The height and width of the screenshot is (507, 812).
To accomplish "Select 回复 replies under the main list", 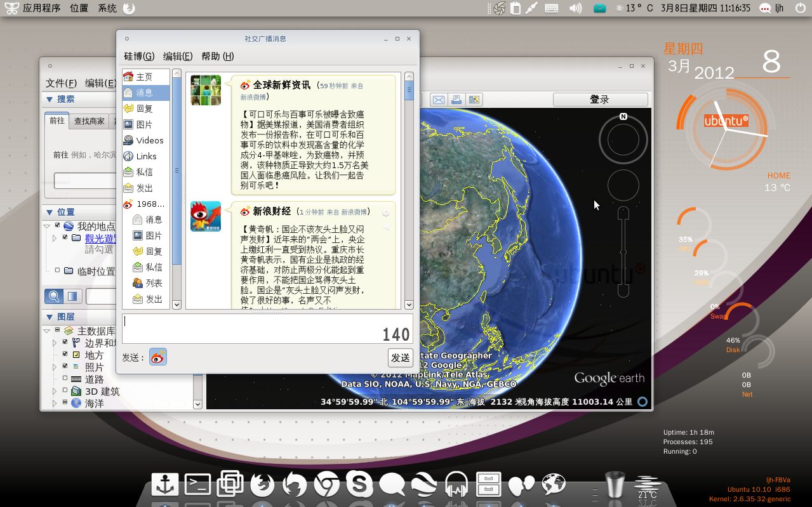I will (145, 109).
